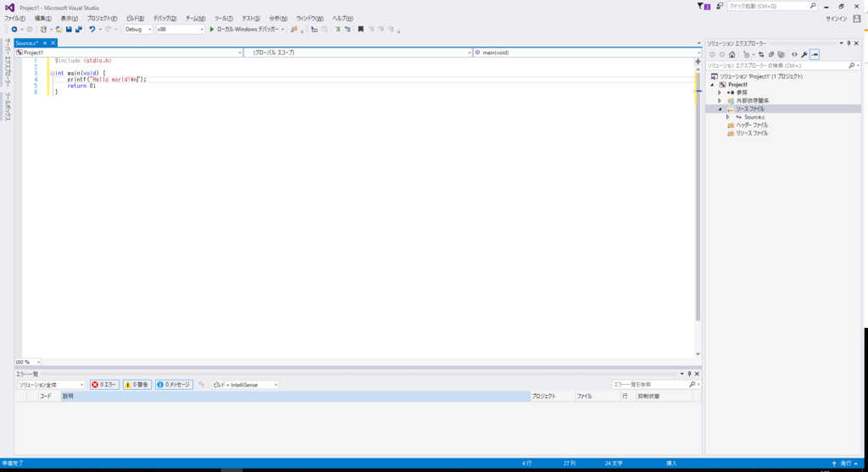868x472 pixels.
Task: Click the comment out lines icon
Action: click(x=337, y=30)
